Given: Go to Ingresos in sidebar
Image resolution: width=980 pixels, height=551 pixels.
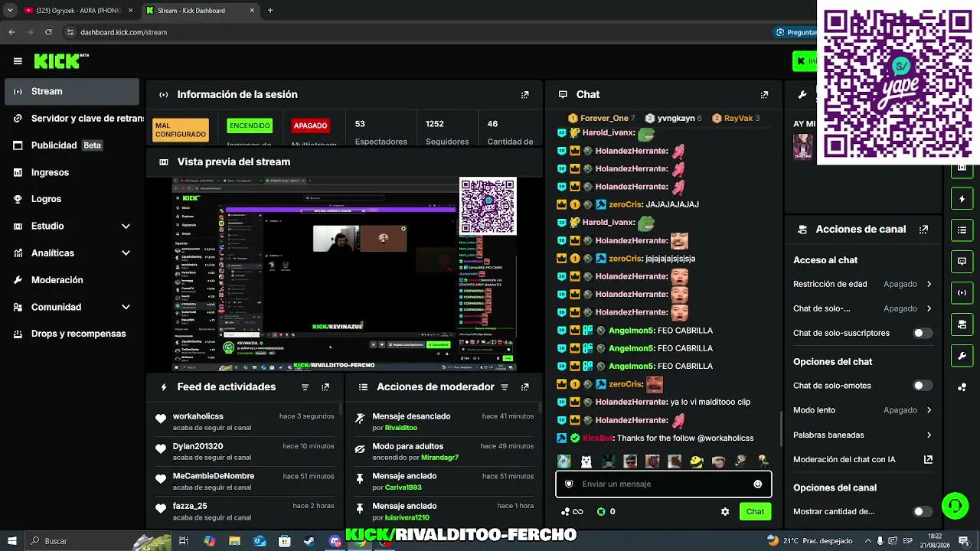Looking at the screenshot, I should click(71, 173).
